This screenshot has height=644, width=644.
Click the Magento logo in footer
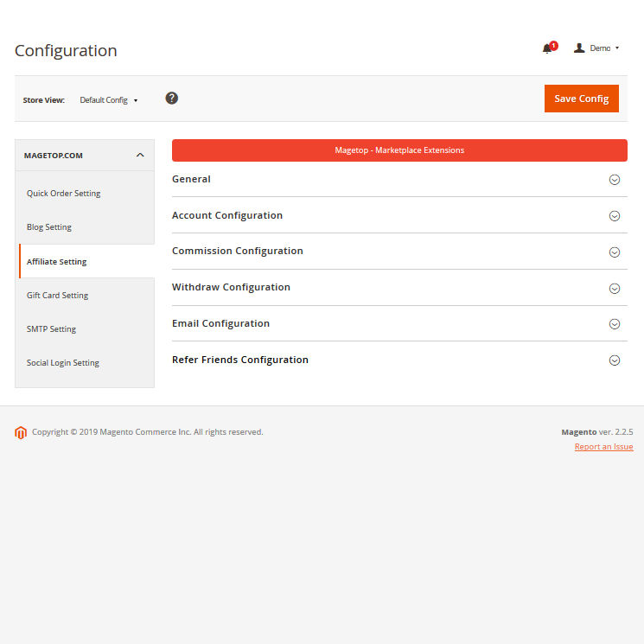(x=21, y=432)
